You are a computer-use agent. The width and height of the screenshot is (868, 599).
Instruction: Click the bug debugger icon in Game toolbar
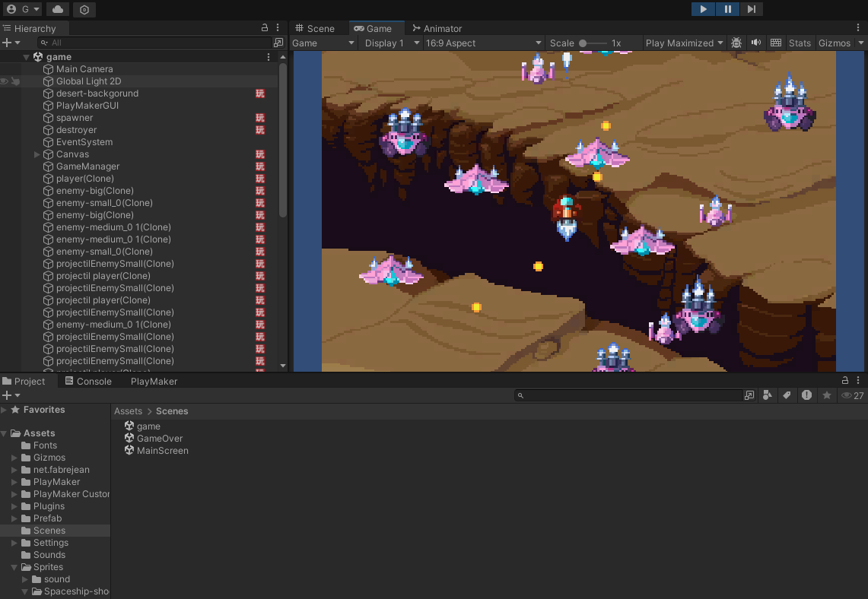click(736, 43)
